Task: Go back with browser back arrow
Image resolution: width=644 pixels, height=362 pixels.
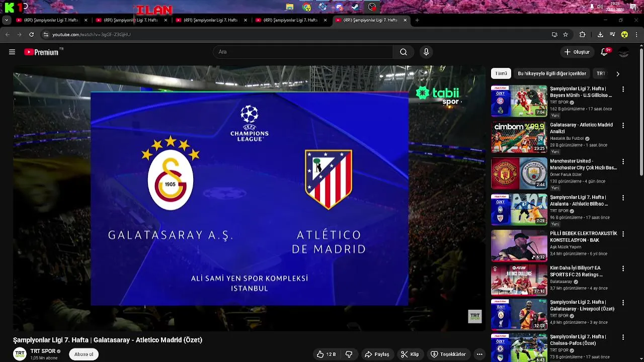Action: tap(7, 34)
